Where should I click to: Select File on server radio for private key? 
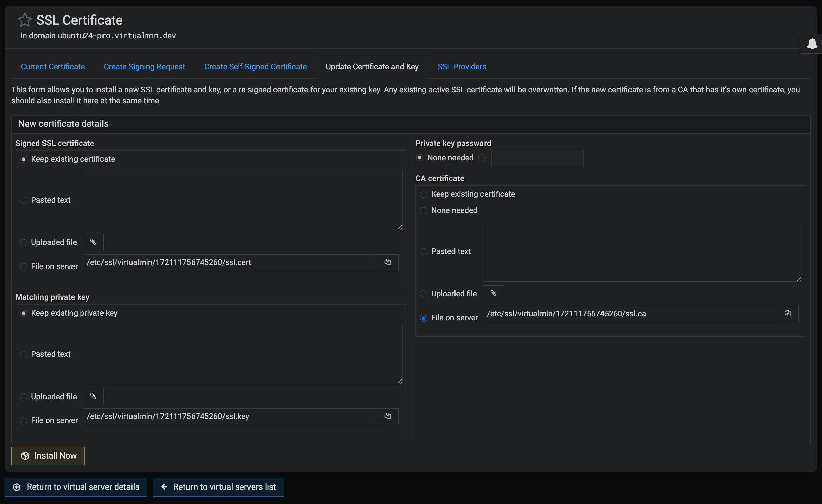[24, 421]
